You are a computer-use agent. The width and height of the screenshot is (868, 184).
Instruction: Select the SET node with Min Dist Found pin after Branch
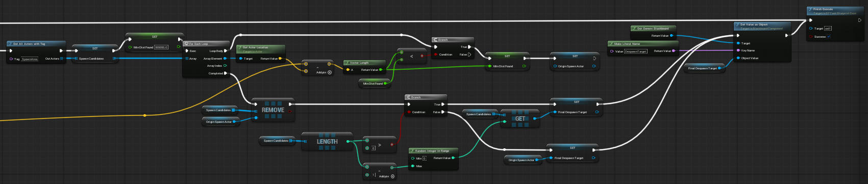507,61
